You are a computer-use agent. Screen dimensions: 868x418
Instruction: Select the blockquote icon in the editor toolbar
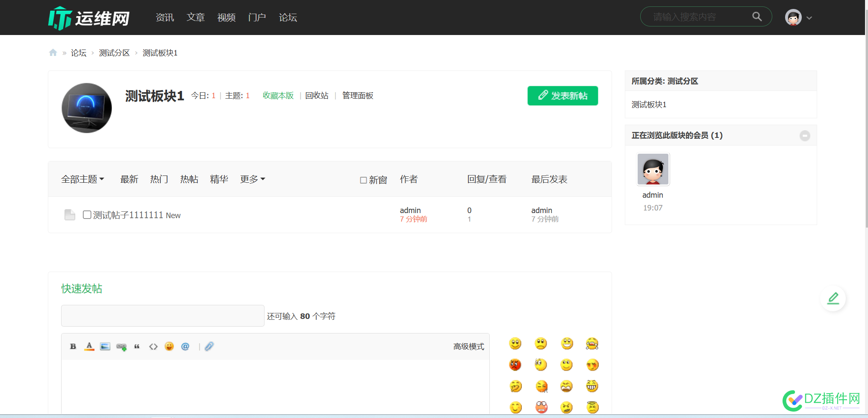pyautogui.click(x=137, y=346)
